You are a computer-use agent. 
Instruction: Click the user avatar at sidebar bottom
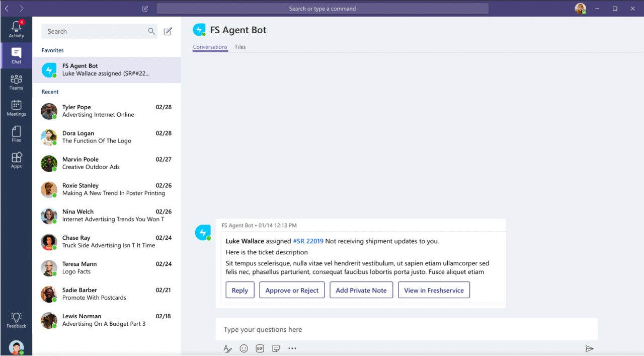point(16,347)
